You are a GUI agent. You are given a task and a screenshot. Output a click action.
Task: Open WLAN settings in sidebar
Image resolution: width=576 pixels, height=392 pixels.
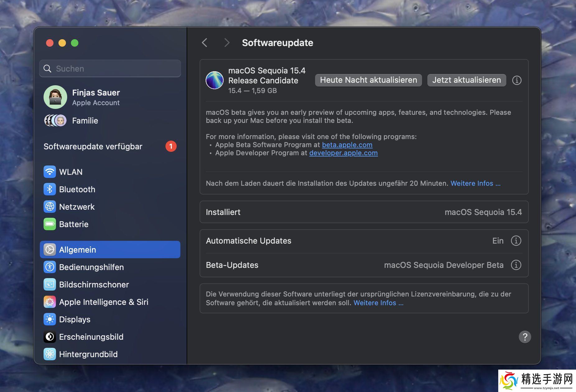pos(71,172)
